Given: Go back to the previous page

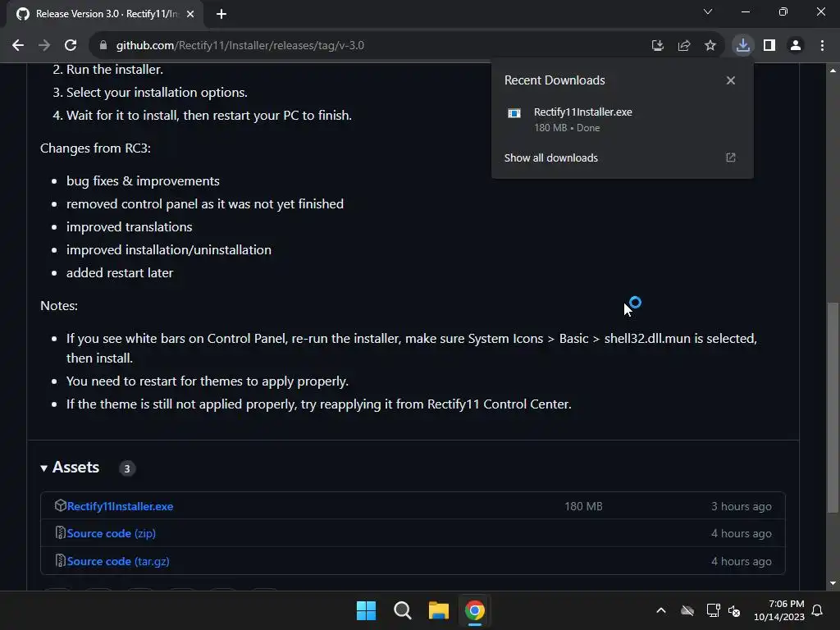Looking at the screenshot, I should point(18,46).
